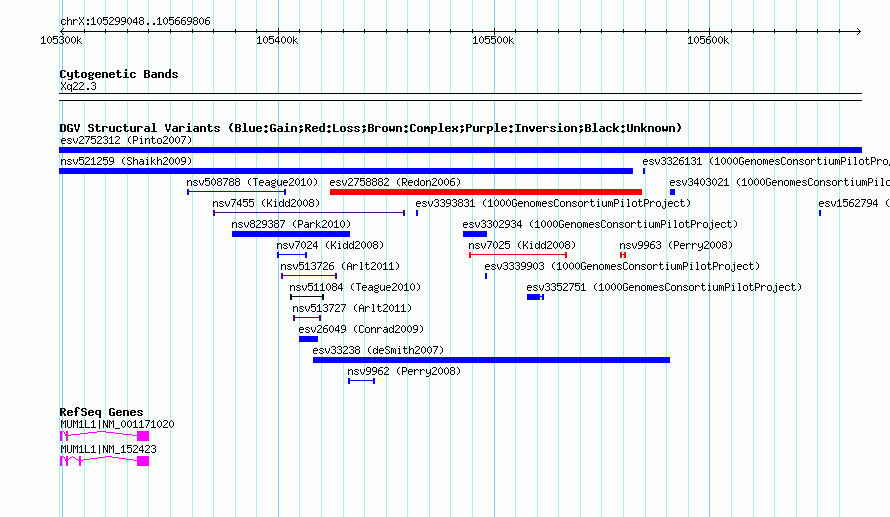The height and width of the screenshot is (517, 890).
Task: Click the DGV Structural Variants track title
Action: point(371,128)
